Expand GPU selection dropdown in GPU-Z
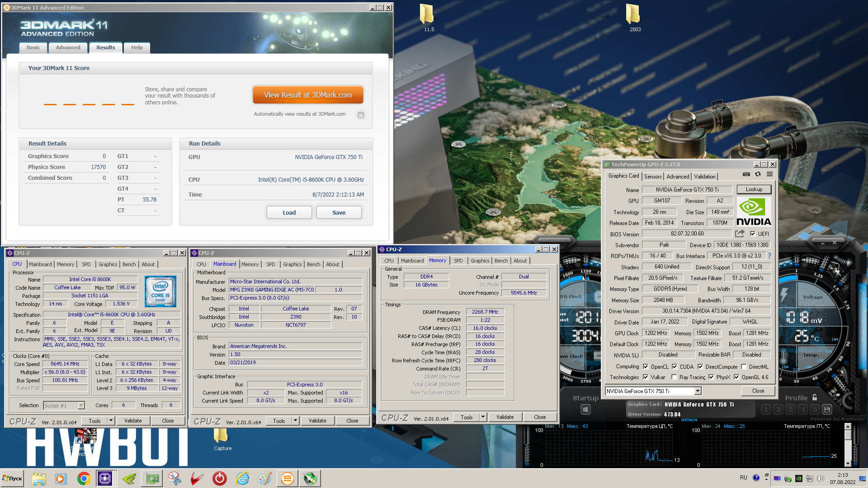 [698, 391]
